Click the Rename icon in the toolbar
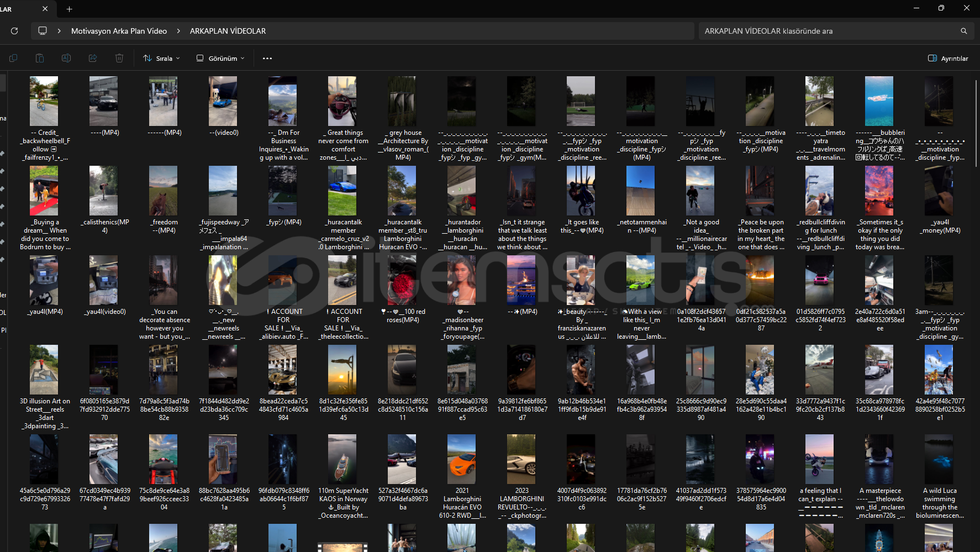The height and width of the screenshot is (552, 980). tap(66, 58)
